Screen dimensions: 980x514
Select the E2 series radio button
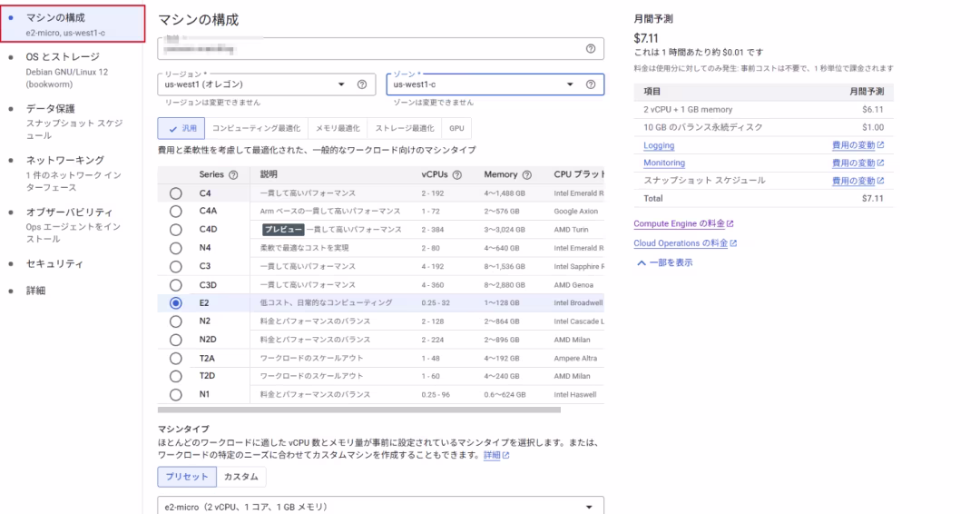coord(176,302)
